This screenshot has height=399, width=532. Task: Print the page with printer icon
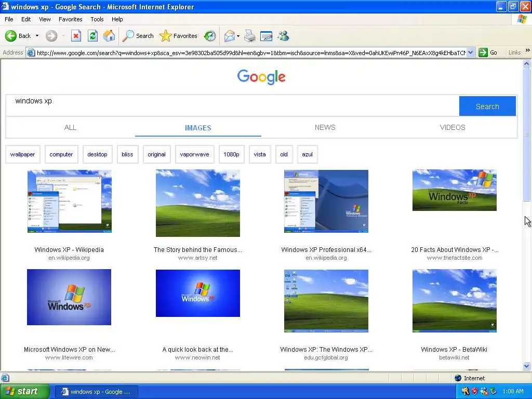[x=250, y=36]
